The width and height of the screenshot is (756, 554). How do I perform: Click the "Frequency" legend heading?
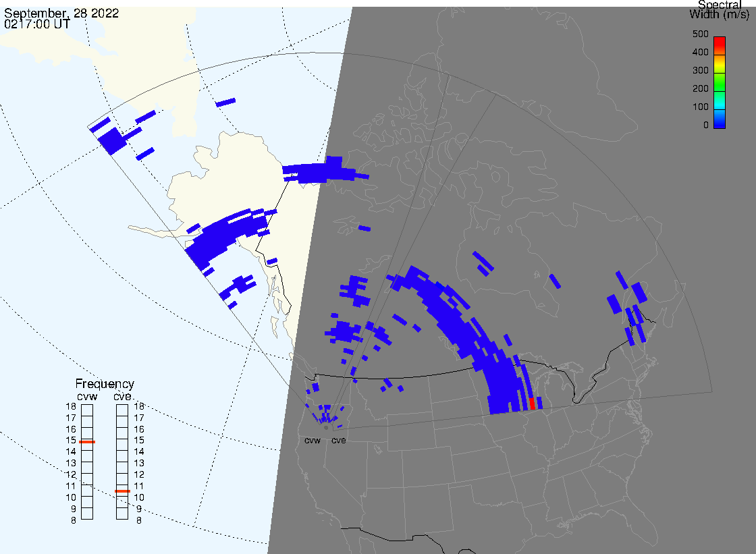click(x=105, y=384)
